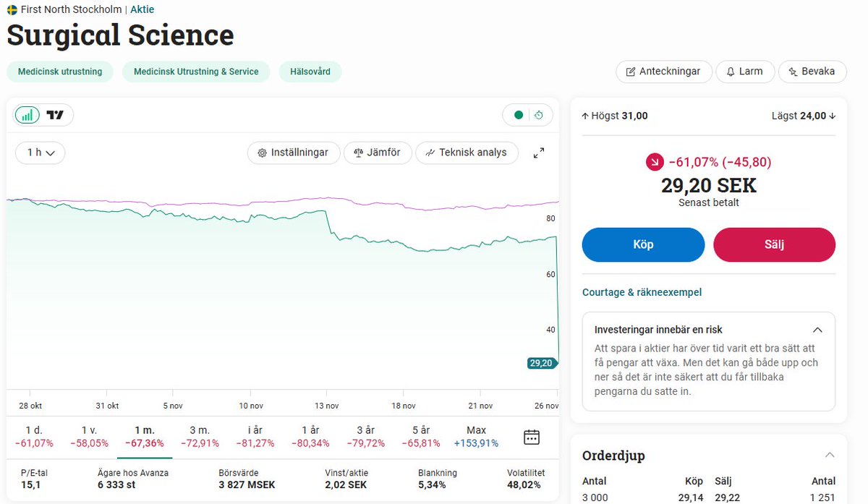Click the Högst 31,00 text
Viewport: 868px width, 504px height.
(615, 116)
